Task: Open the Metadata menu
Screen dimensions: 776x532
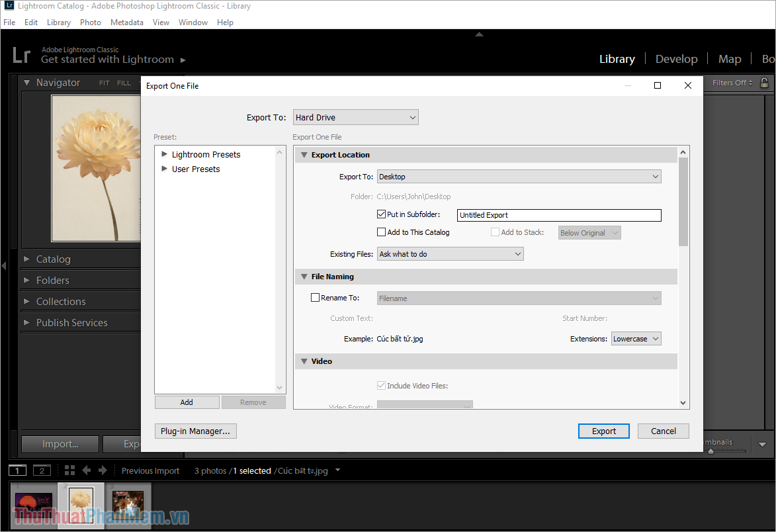Action: [x=126, y=22]
